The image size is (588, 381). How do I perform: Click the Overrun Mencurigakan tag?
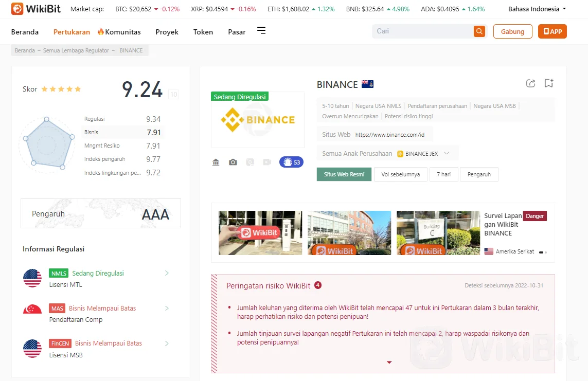(x=350, y=116)
